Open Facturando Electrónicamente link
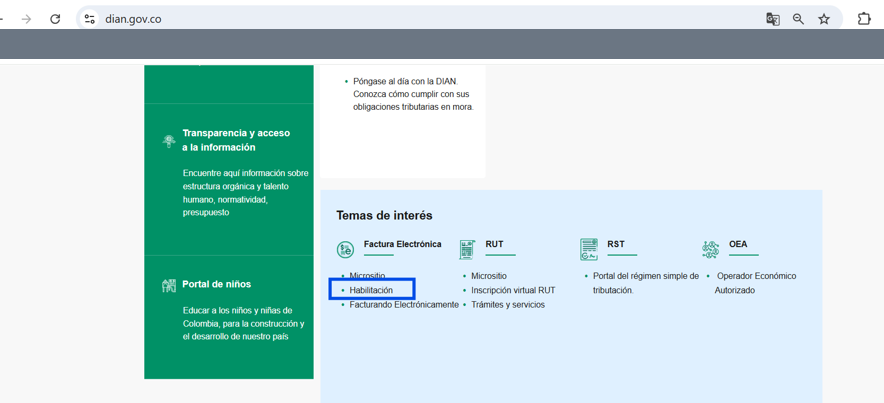Image resolution: width=884 pixels, height=403 pixels. [x=404, y=304]
